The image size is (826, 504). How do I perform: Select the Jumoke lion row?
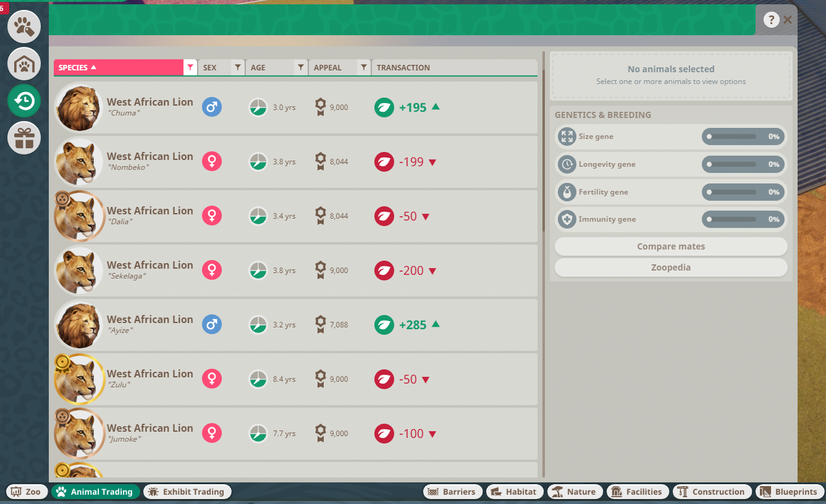pos(295,434)
